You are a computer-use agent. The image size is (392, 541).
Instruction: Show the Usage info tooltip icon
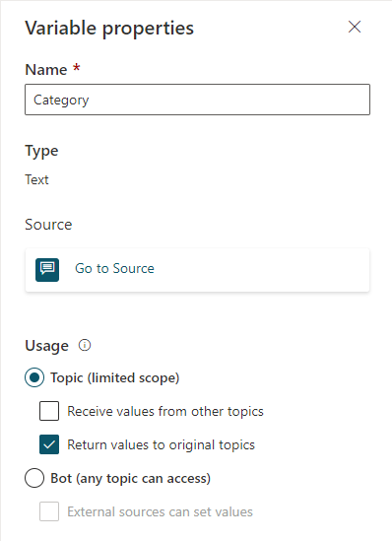85,345
